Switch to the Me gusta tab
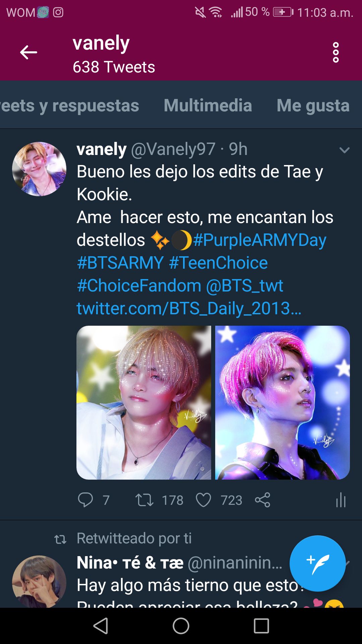 click(313, 105)
